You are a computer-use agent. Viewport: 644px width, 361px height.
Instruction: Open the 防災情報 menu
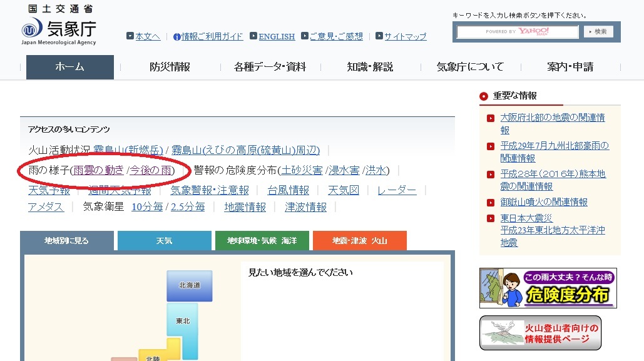pyautogui.click(x=170, y=67)
